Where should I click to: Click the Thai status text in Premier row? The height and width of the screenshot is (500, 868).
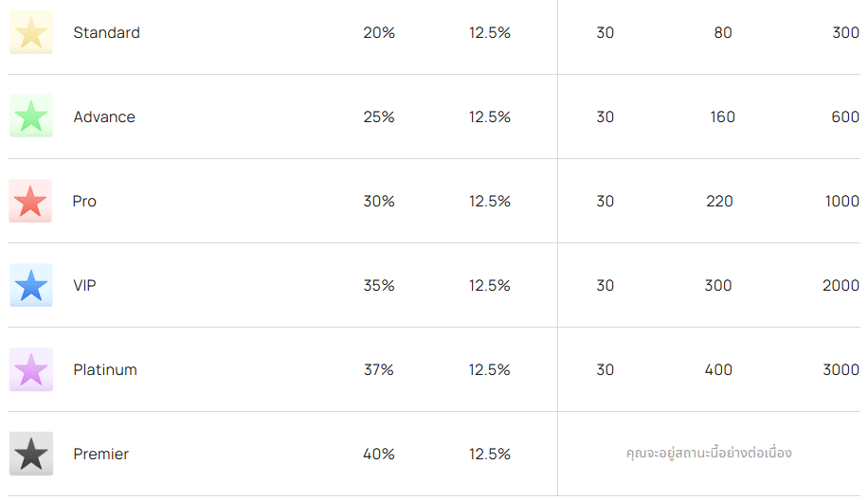pyautogui.click(x=709, y=453)
